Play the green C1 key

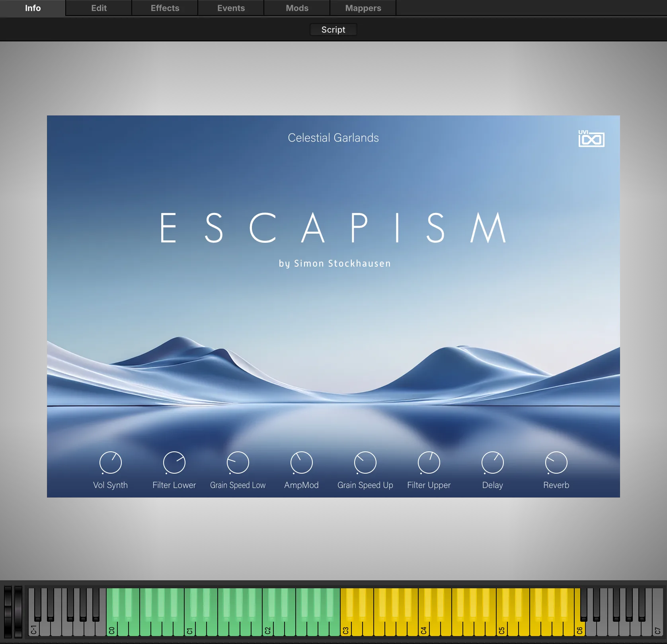pyautogui.click(x=190, y=629)
